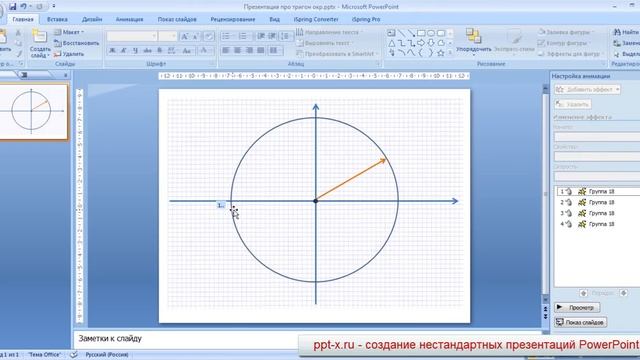The width and height of the screenshot is (640, 360).
Task: Align text to the right
Action: tap(249, 50)
